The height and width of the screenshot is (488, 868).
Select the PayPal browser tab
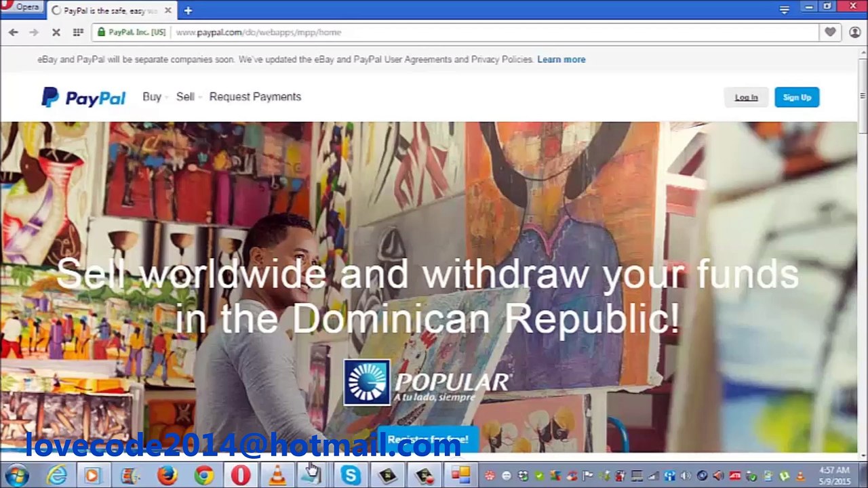tap(111, 11)
